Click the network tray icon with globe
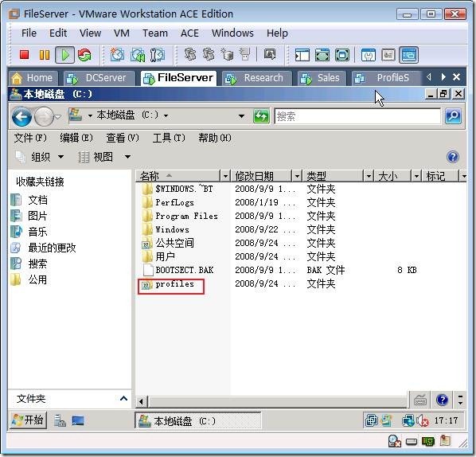 (408, 420)
